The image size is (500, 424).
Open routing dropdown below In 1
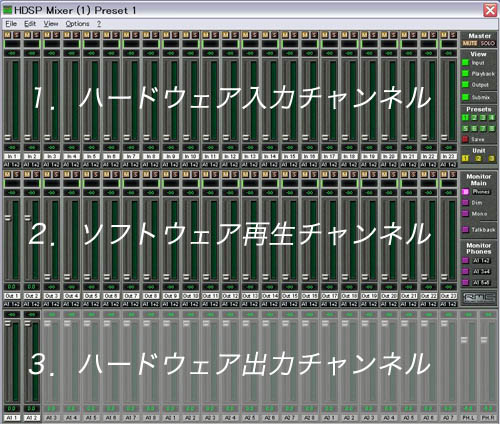[x=12, y=165]
